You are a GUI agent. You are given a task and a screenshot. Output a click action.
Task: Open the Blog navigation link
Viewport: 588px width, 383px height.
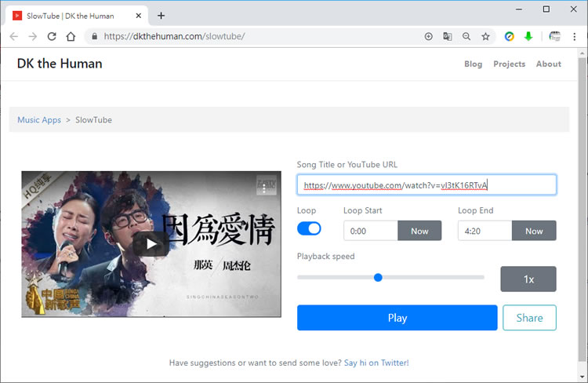(x=473, y=64)
